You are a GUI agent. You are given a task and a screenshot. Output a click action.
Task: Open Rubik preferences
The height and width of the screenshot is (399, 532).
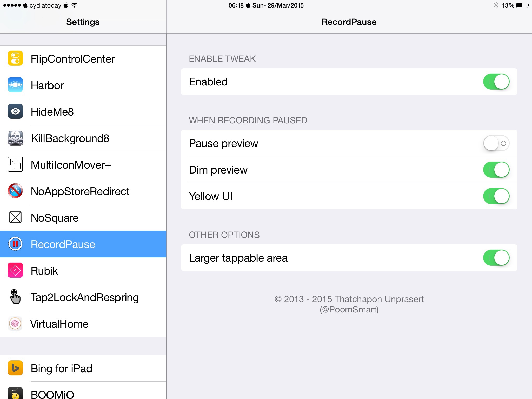click(83, 271)
